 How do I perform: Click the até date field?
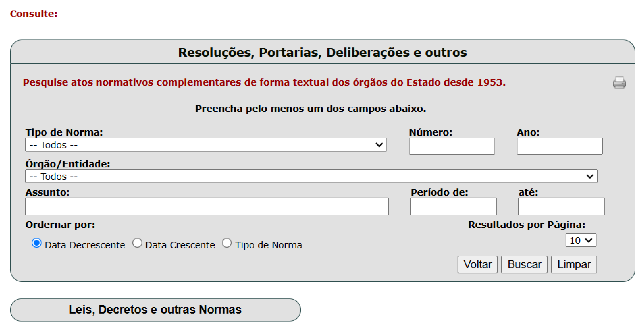[x=561, y=207]
